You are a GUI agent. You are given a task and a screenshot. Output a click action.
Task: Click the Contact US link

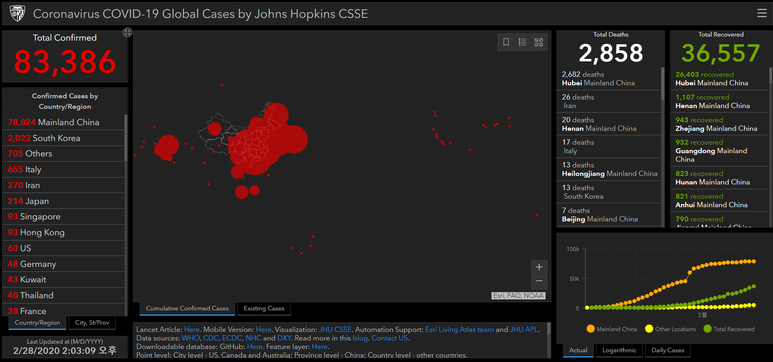point(389,338)
